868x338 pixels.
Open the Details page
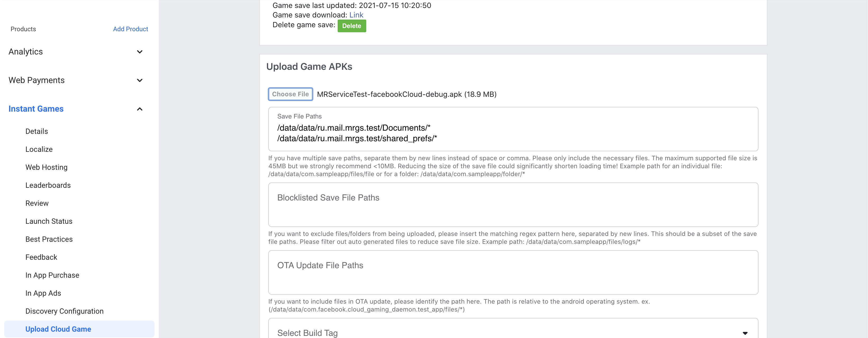click(x=37, y=131)
